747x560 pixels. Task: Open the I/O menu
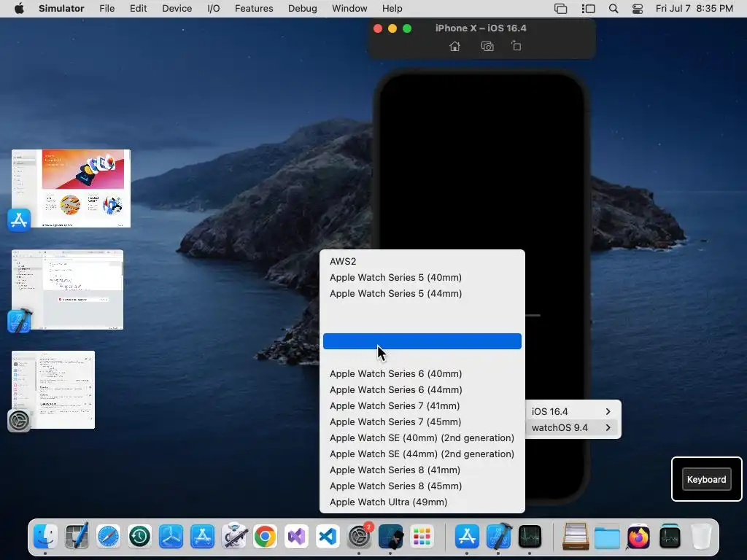[x=214, y=9]
